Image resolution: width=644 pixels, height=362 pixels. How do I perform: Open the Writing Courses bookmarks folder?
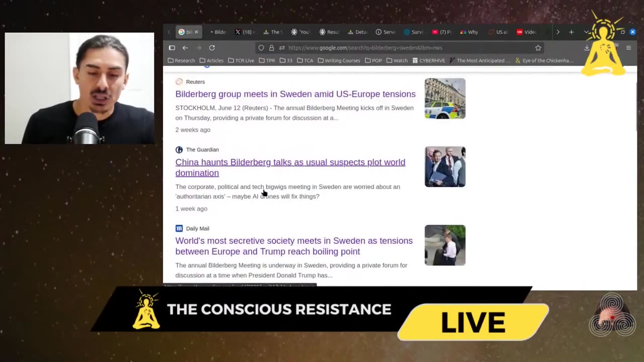pyautogui.click(x=339, y=60)
